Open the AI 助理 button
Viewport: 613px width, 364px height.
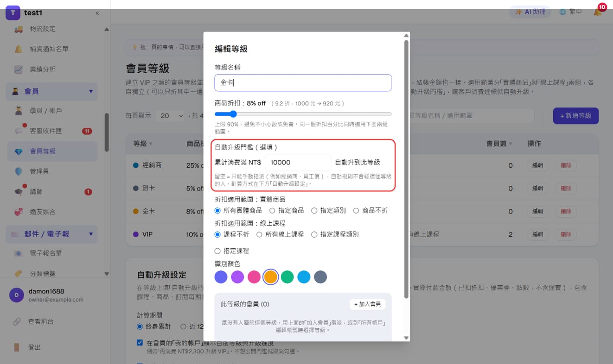tap(530, 12)
